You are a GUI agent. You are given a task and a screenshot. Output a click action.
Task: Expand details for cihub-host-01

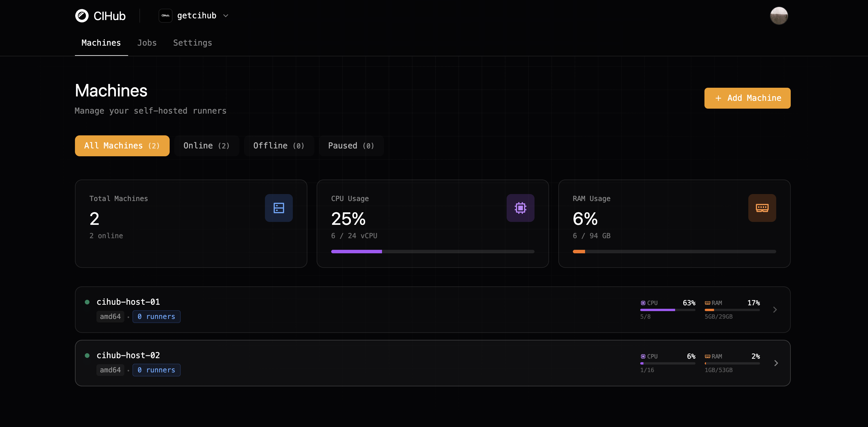776,309
